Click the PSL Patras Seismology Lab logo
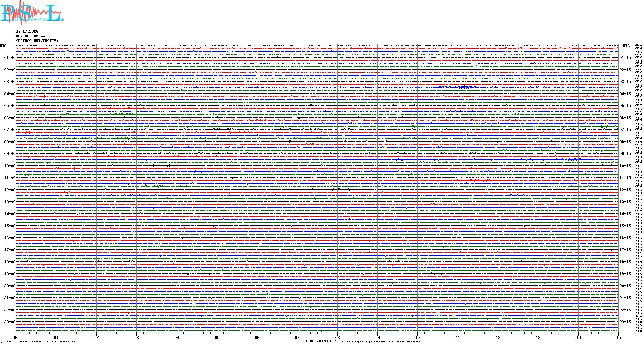Image resolution: width=644 pixels, height=346 pixels. click(31, 13)
